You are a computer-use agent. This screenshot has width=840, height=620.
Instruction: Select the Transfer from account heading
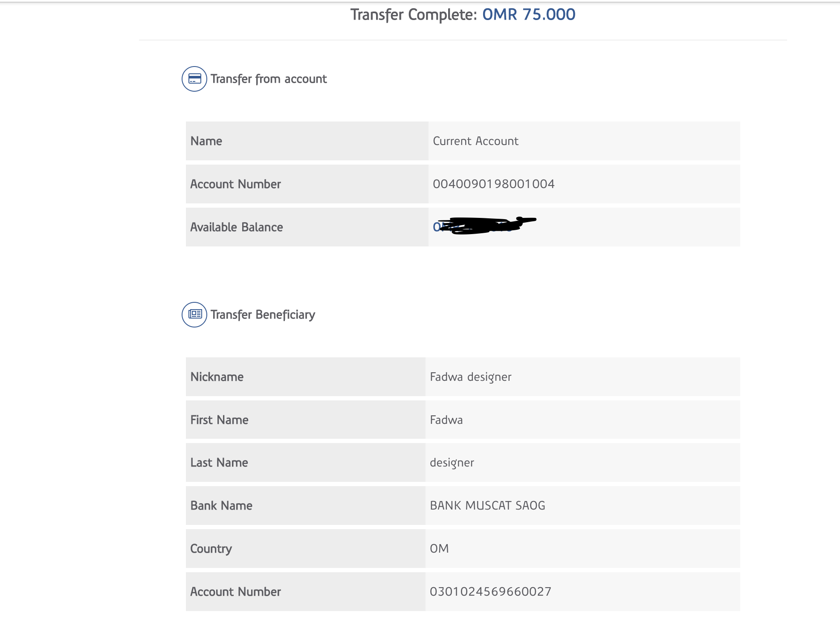[269, 79]
